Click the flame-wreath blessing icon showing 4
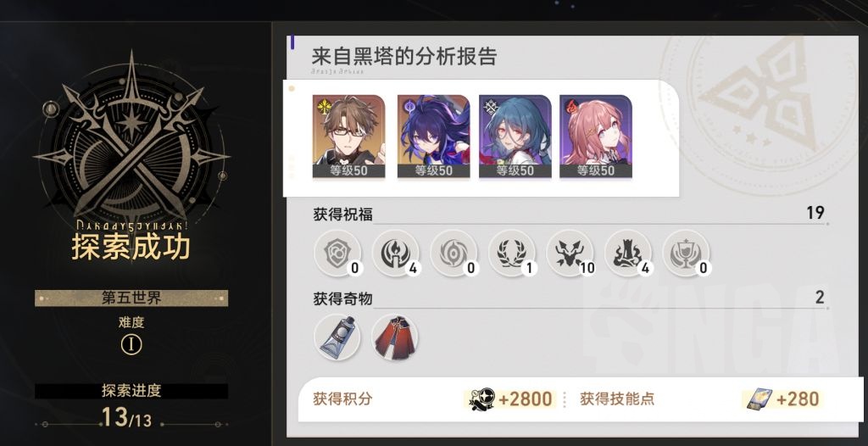868x446 pixels. (395, 254)
